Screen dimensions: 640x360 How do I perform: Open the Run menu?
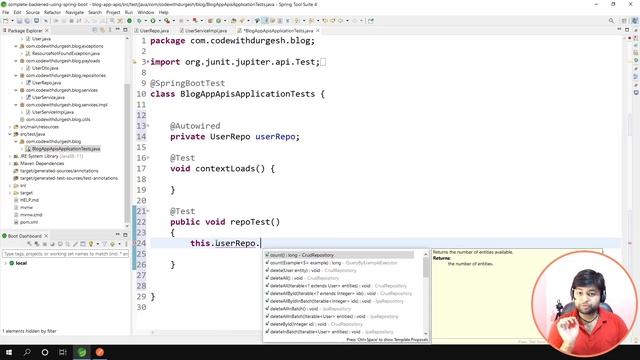[x=129, y=12]
